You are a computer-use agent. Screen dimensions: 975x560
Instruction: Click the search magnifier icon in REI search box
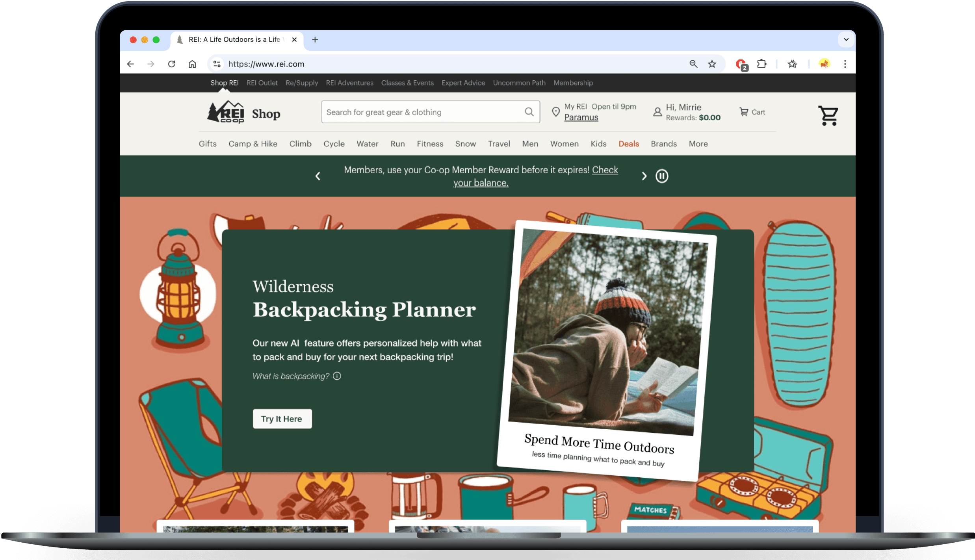[529, 112]
